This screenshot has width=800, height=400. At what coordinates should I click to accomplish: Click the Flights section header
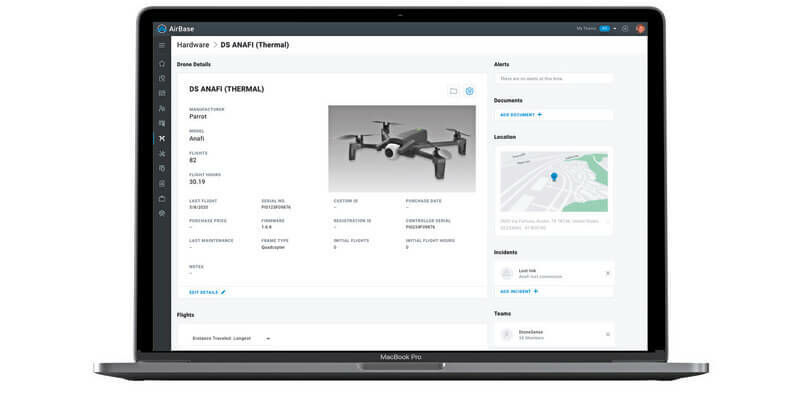click(185, 315)
